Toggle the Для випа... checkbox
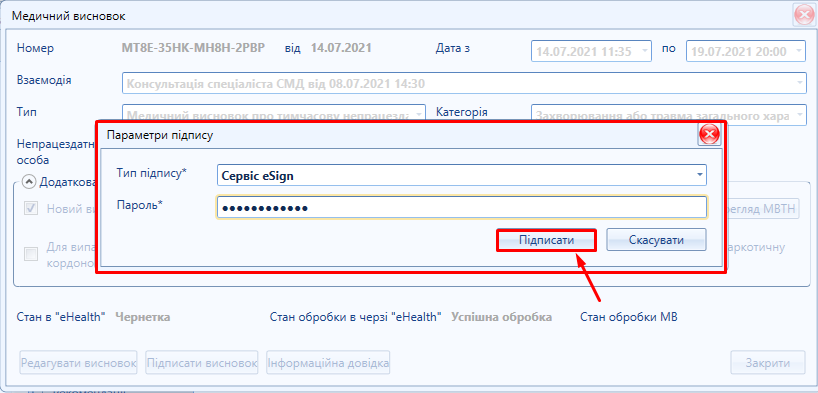The height and width of the screenshot is (393, 818). [31, 254]
